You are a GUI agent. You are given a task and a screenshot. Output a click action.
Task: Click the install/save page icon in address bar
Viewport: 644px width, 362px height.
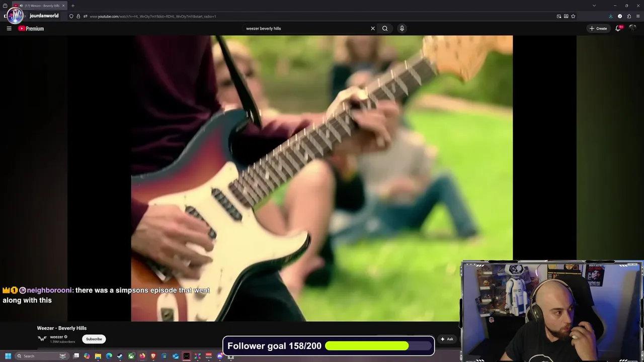pos(566,16)
